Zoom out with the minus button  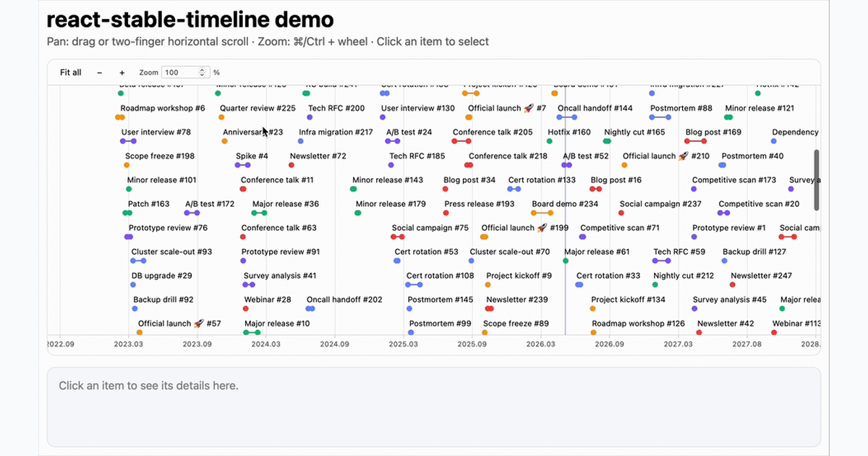tap(100, 72)
